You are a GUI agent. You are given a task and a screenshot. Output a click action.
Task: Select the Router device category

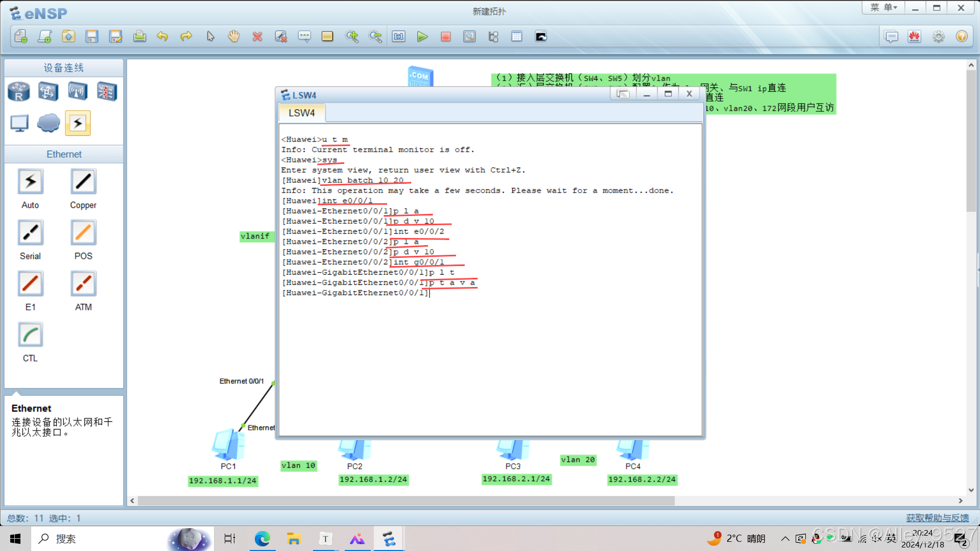[x=19, y=91]
